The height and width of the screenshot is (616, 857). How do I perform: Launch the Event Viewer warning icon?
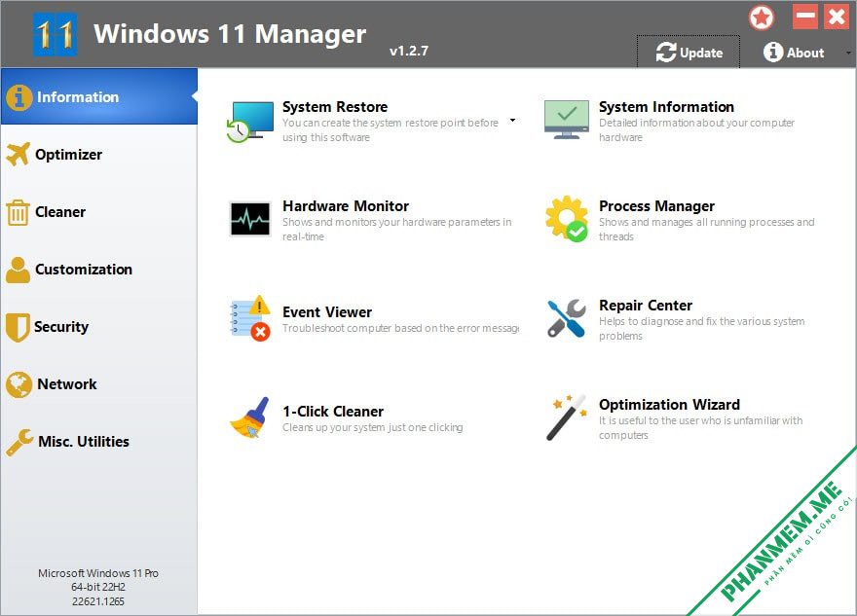tap(250, 318)
